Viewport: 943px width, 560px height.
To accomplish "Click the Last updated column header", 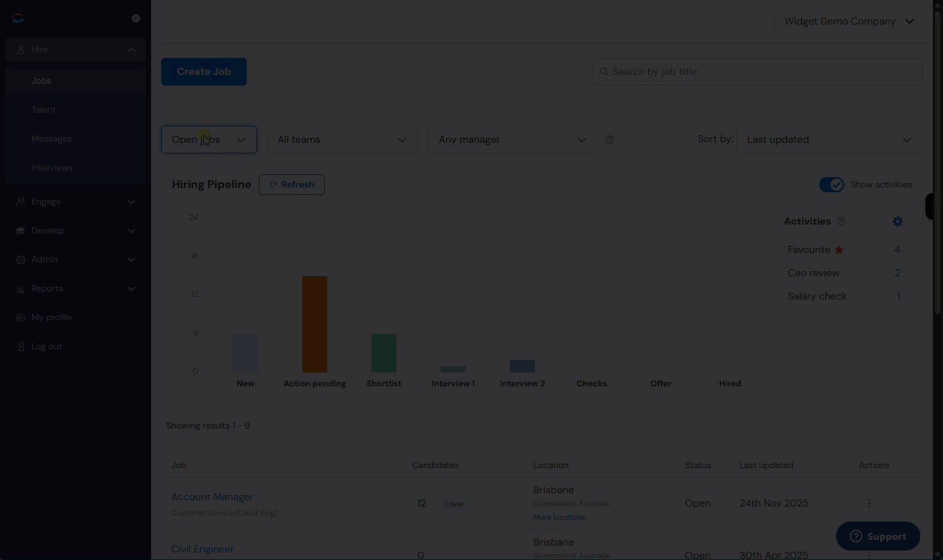I will (x=766, y=465).
